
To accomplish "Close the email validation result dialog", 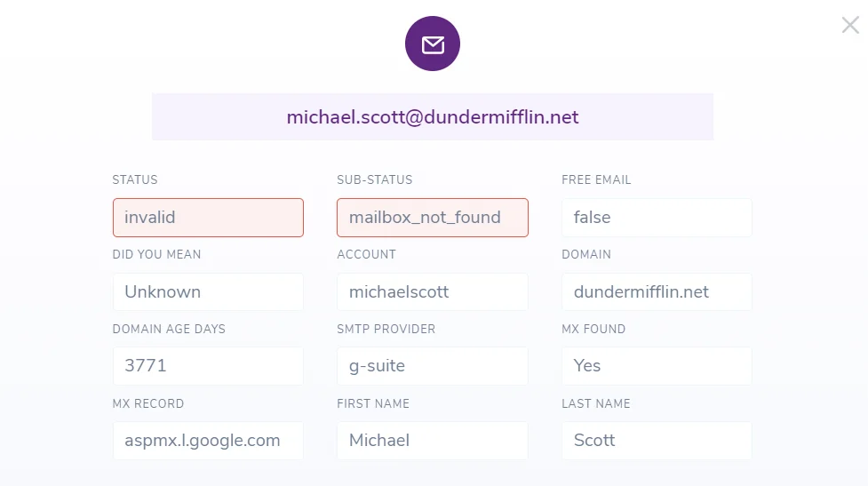I will (x=850, y=25).
